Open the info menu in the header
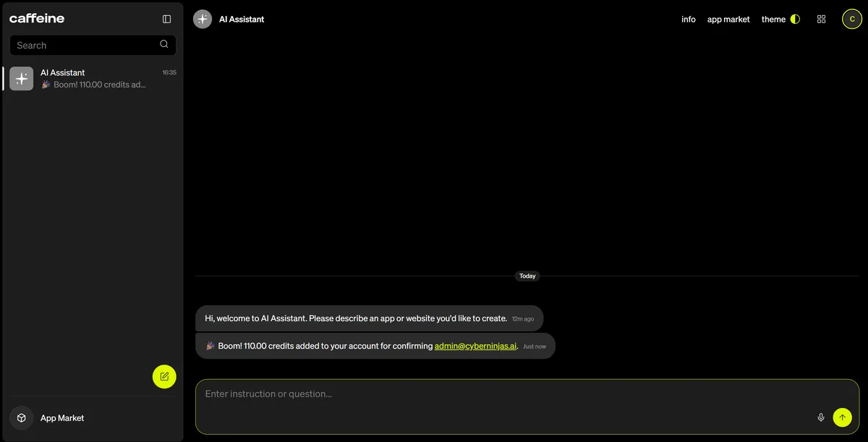The height and width of the screenshot is (442, 868). (x=689, y=20)
